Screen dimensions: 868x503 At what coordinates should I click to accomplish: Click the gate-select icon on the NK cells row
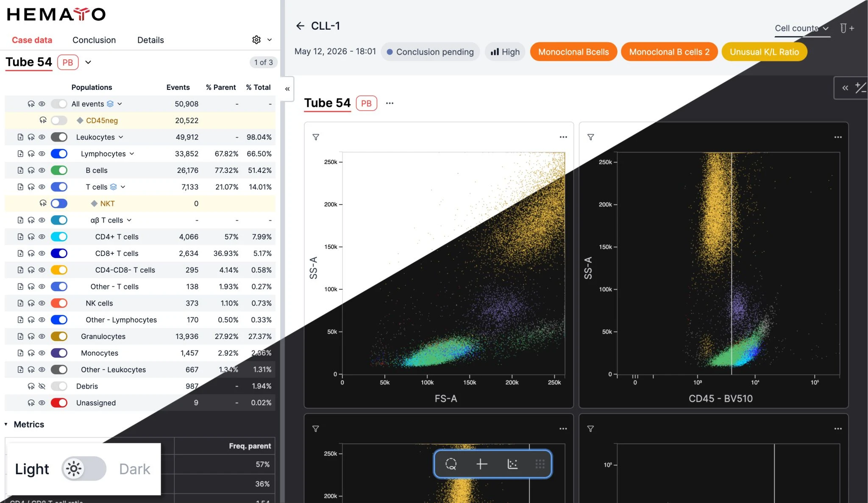[31, 303]
